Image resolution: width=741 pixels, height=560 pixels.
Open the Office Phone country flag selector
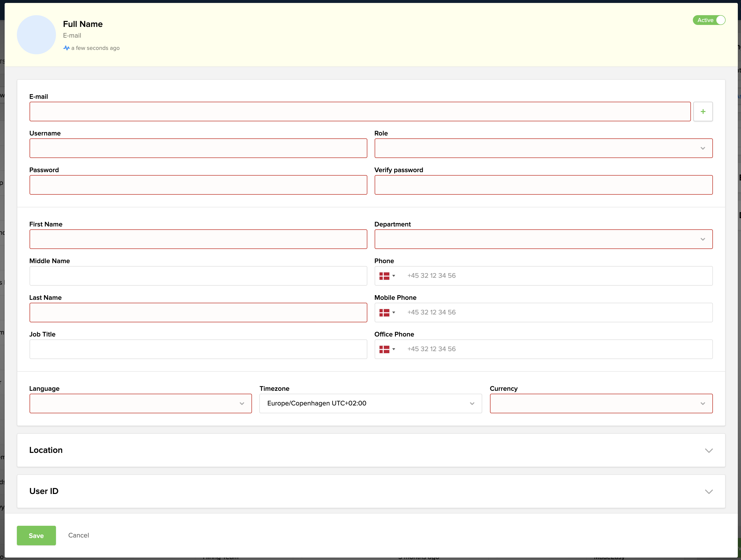[x=387, y=349]
